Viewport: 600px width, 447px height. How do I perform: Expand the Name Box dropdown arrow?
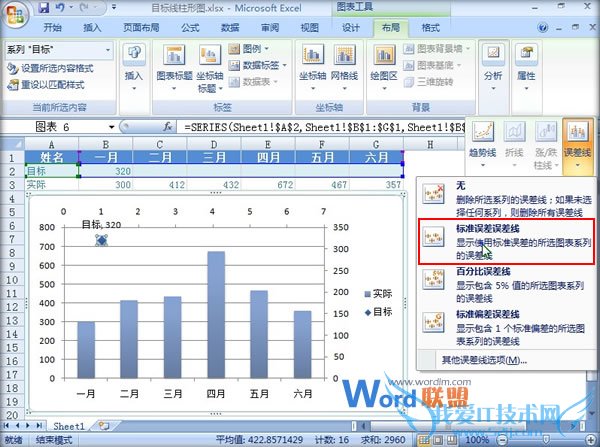coord(111,127)
